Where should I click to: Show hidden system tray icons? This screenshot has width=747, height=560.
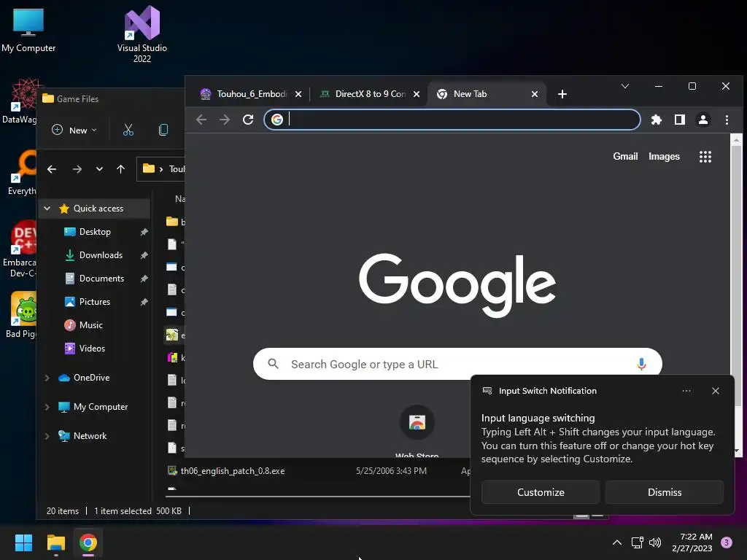(x=616, y=542)
